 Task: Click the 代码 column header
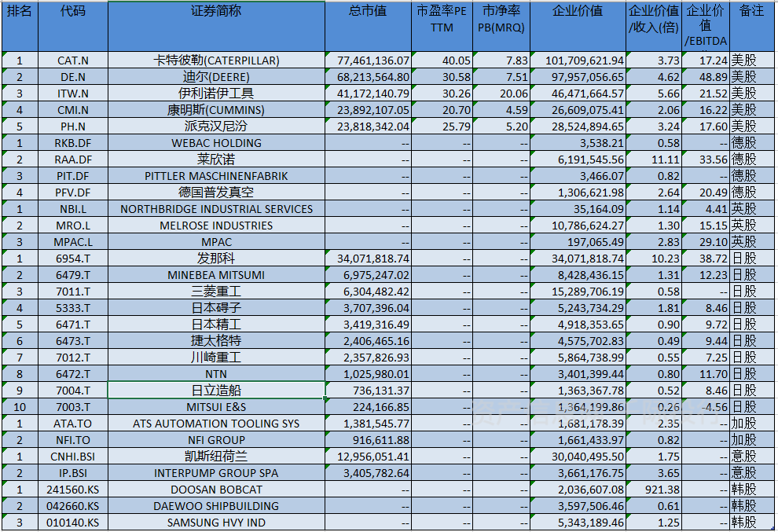tap(73, 26)
